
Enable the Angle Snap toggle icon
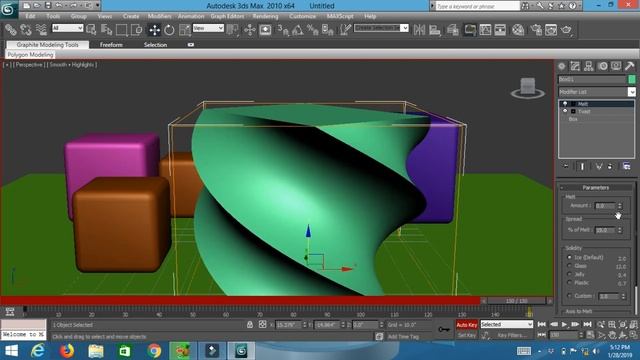tap(298, 30)
